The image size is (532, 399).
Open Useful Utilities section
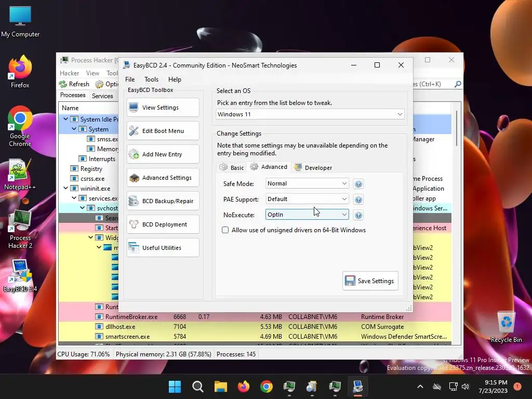click(x=163, y=248)
